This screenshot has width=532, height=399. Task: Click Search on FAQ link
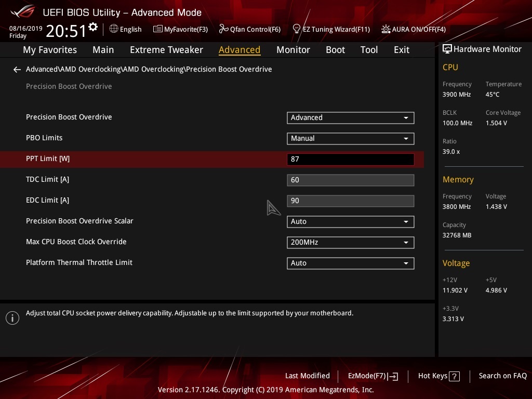(502, 376)
